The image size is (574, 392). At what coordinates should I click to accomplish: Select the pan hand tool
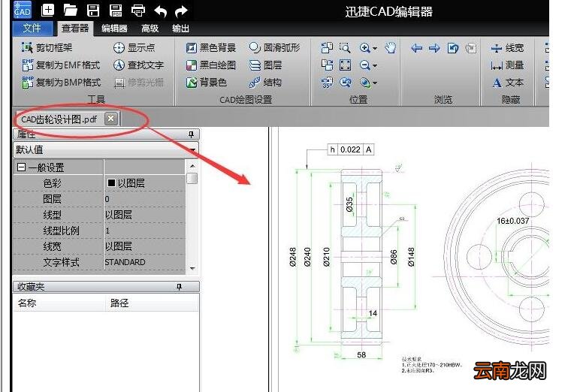coord(391,47)
